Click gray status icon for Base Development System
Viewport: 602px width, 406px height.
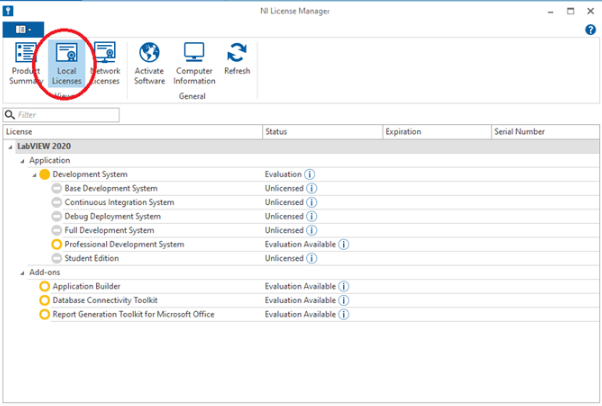point(56,188)
